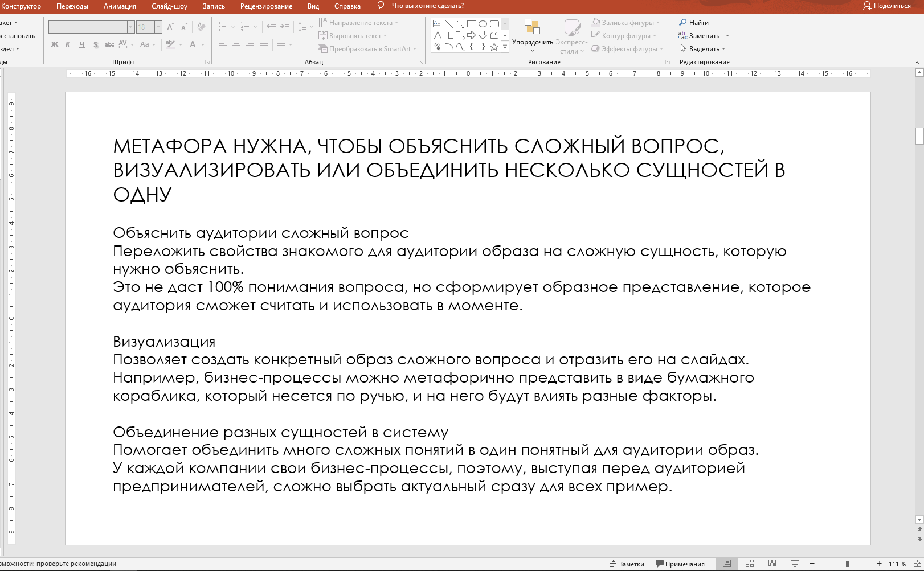Toggle italic formatting (К)

pyautogui.click(x=68, y=44)
